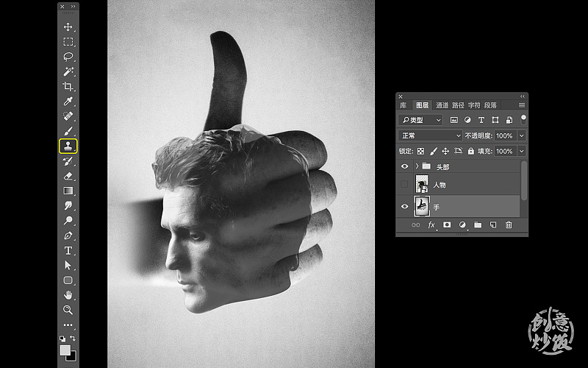The height and width of the screenshot is (368, 588).
Task: Click the delete layer trash icon
Action: (x=509, y=224)
